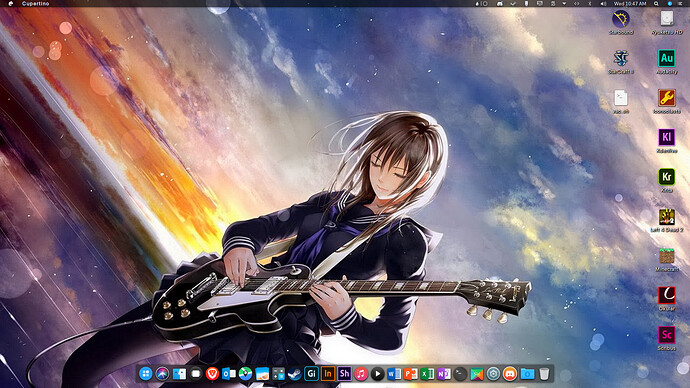Launch Outlook from the dock
690x388 pixels.
click(229, 374)
